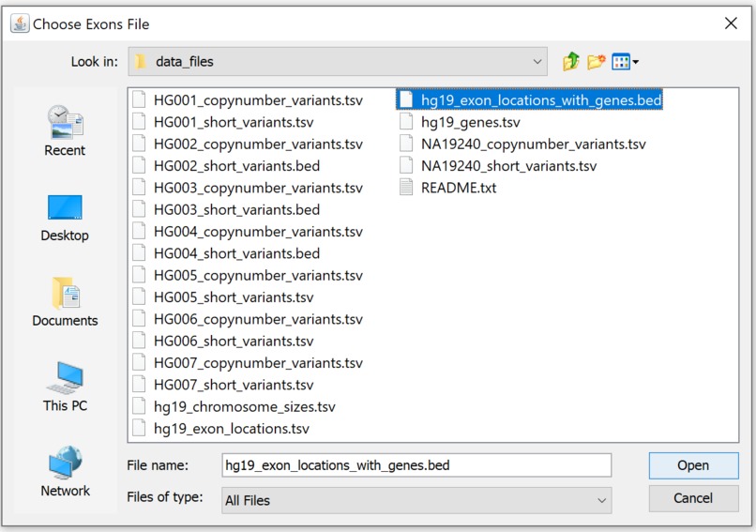This screenshot has width=756, height=532.
Task: Select HG003_copynumber_variants.tsv
Action: (248, 188)
